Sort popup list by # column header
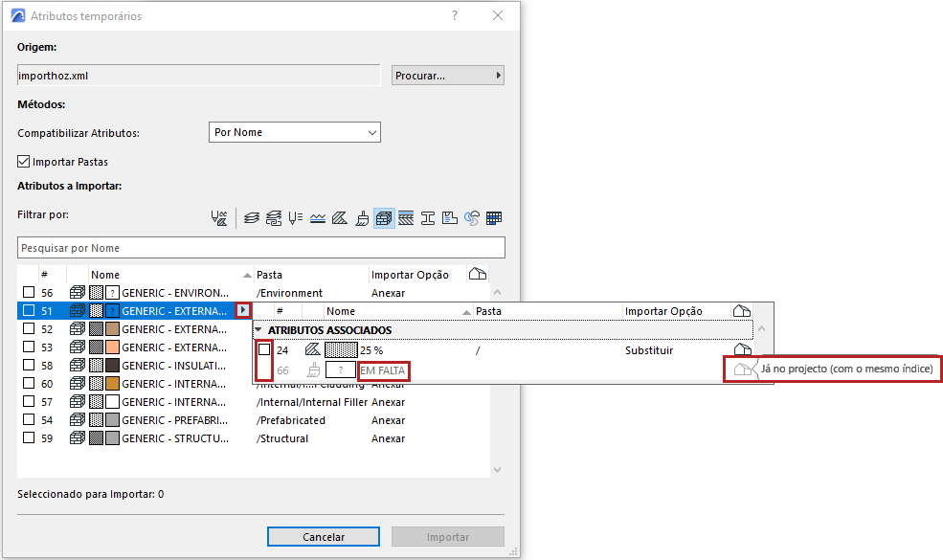The image size is (943, 560). click(x=280, y=311)
